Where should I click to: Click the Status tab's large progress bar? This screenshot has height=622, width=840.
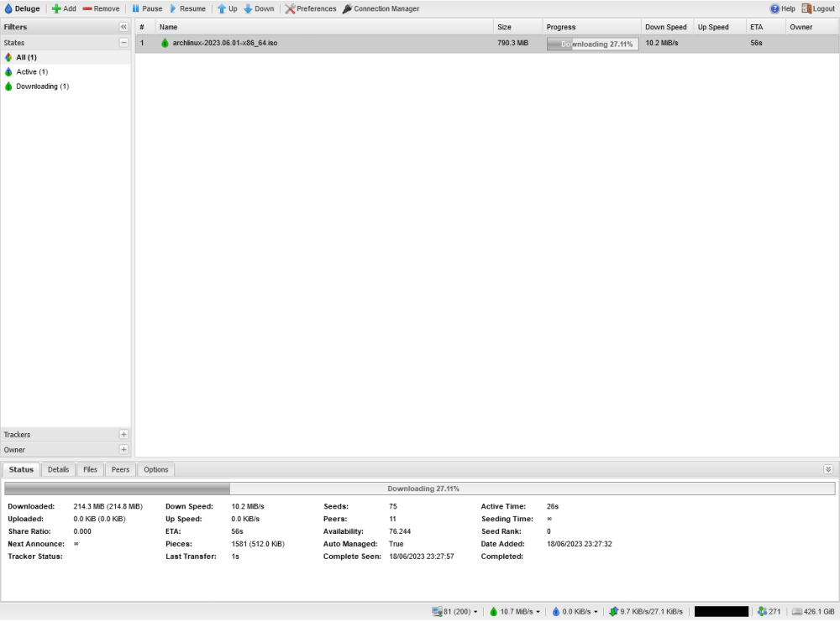click(x=420, y=489)
